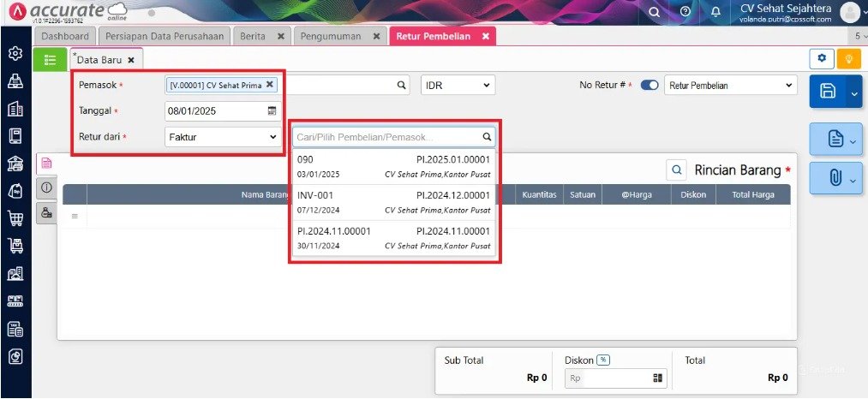Image resolution: width=868 pixels, height=399 pixels.
Task: Open the form settings gear button
Action: click(x=822, y=58)
